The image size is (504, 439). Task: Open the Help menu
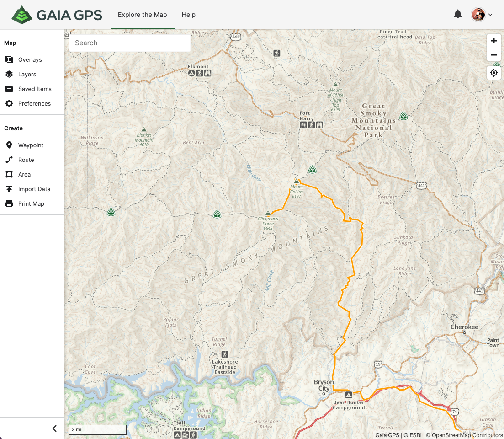point(188,15)
